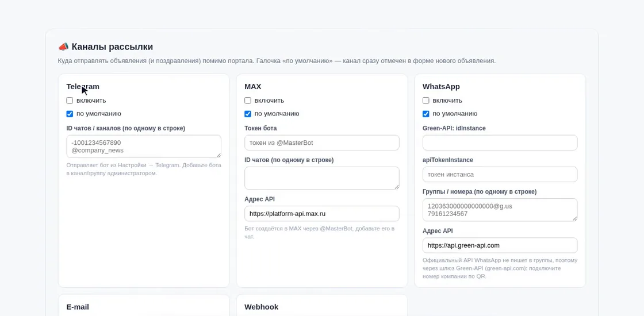
Task: Click the «Каналы рассылки» heading text
Action: pos(112,47)
